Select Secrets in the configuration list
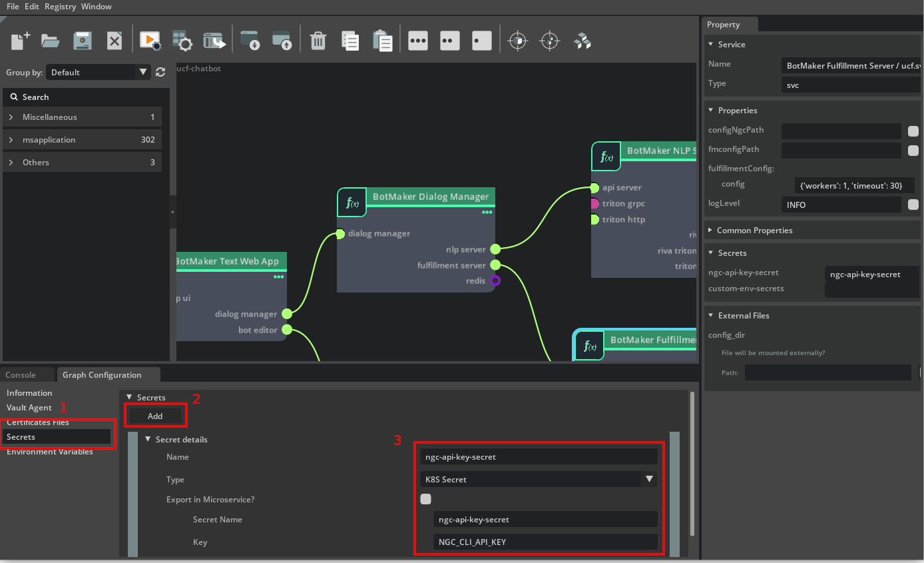The height and width of the screenshot is (563, 924). [x=57, y=437]
